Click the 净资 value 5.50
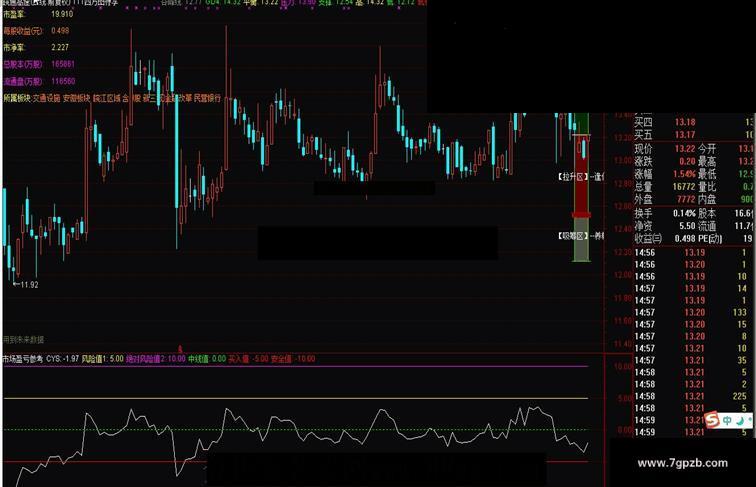 click(x=687, y=226)
